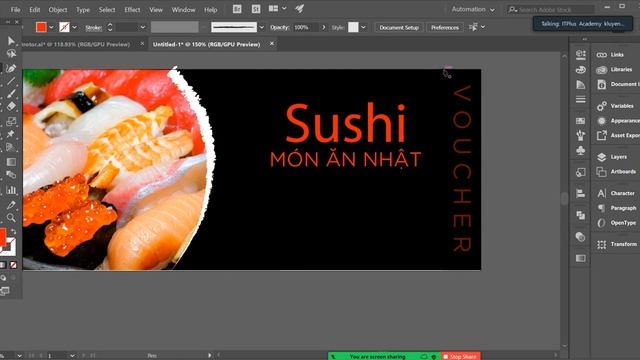Open the Pathfinder panel icon

[580, 215]
